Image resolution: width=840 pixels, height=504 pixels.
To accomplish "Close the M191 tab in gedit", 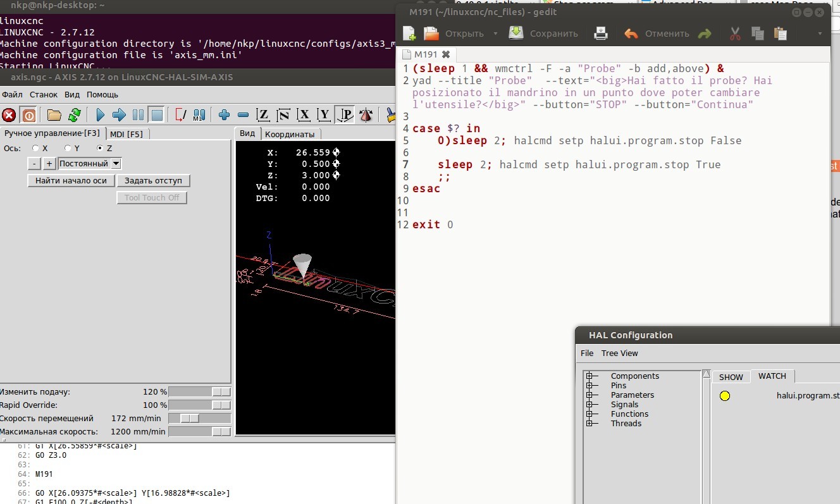I will pos(445,54).
